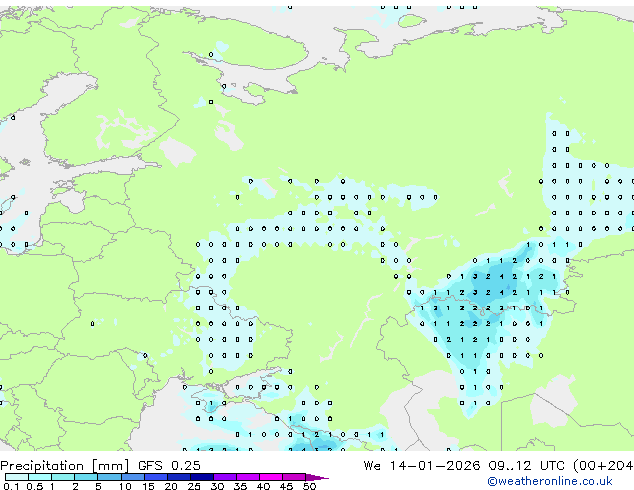Select the dark navy 25–30 mm swatch

pos(202,477)
